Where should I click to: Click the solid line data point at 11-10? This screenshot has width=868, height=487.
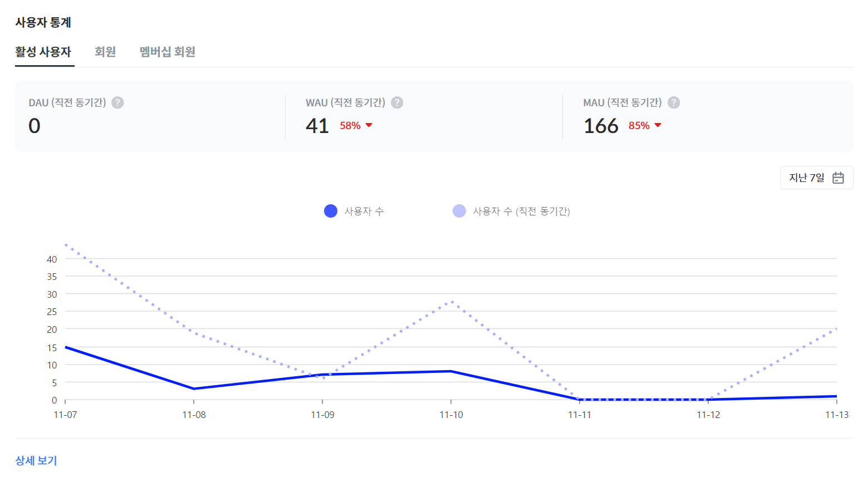(451, 371)
